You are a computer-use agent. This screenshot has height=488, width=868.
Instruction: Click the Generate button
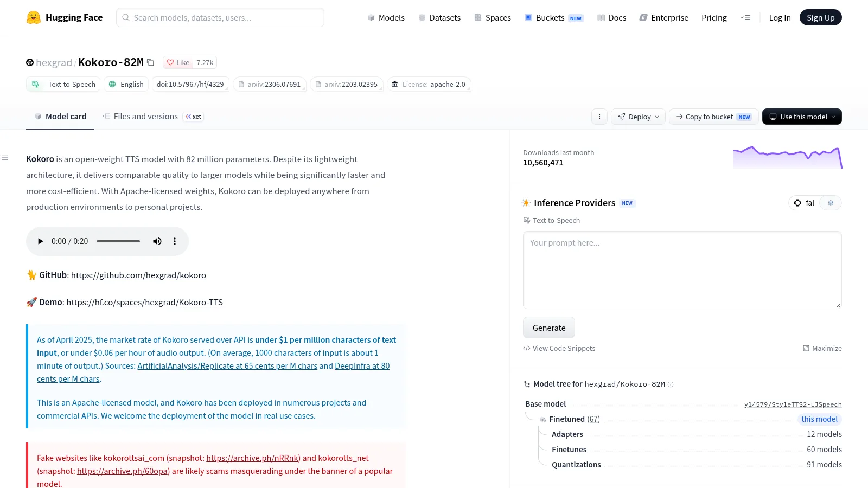tap(549, 328)
